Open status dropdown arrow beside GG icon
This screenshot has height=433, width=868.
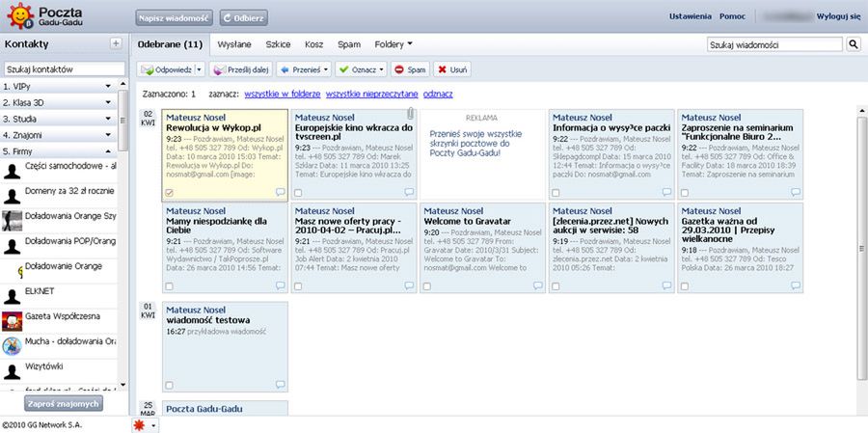click(x=153, y=426)
